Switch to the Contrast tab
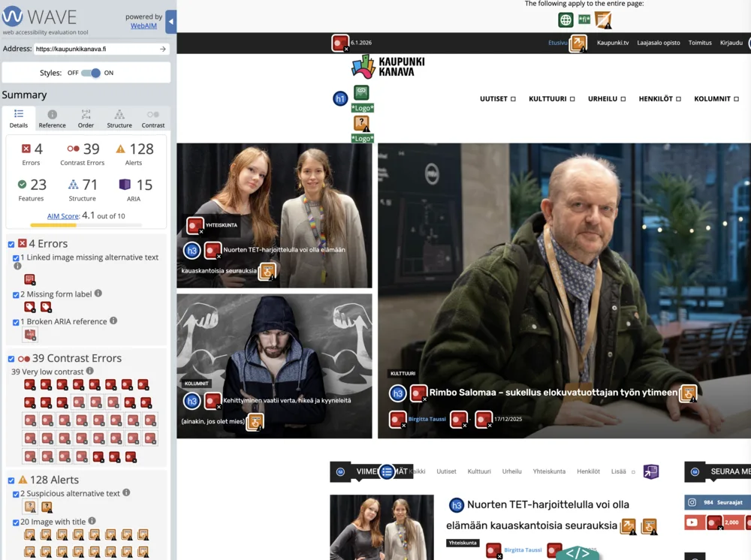Image resolution: width=751 pixels, height=560 pixels. point(152,119)
